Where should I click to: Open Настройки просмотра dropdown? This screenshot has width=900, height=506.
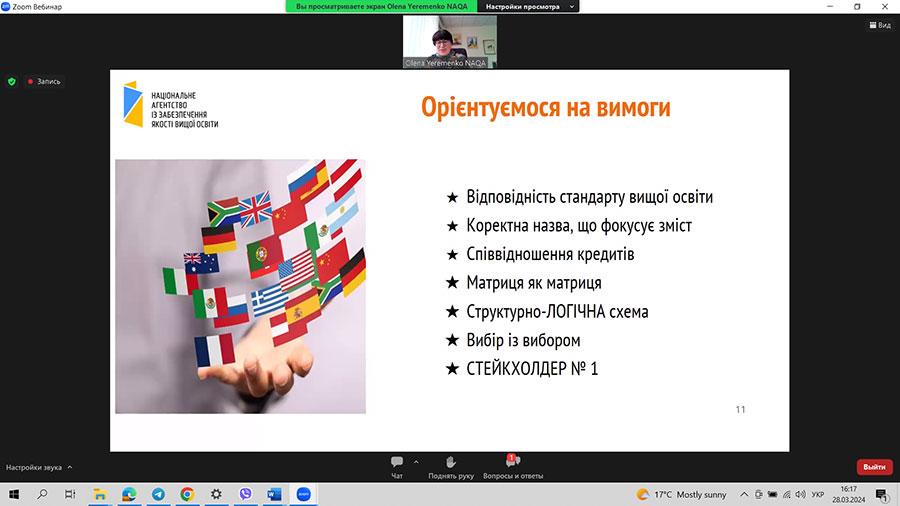pyautogui.click(x=528, y=6)
